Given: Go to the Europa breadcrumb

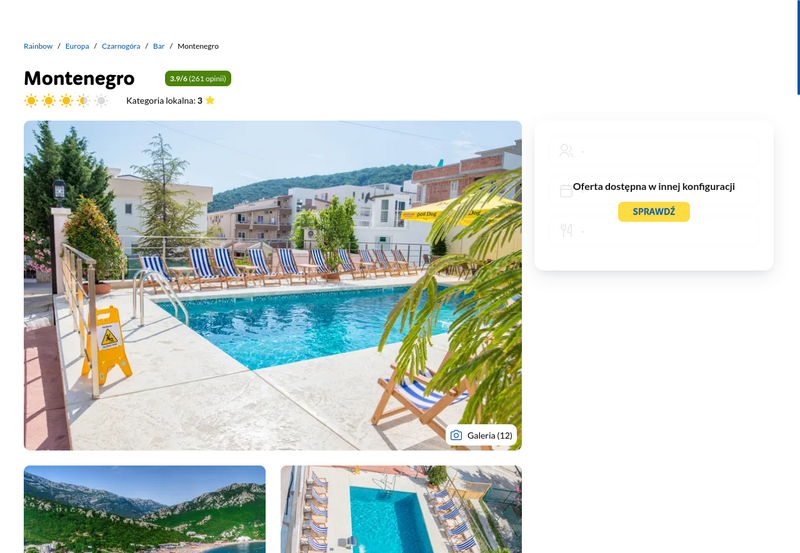Looking at the screenshot, I should point(77,46).
